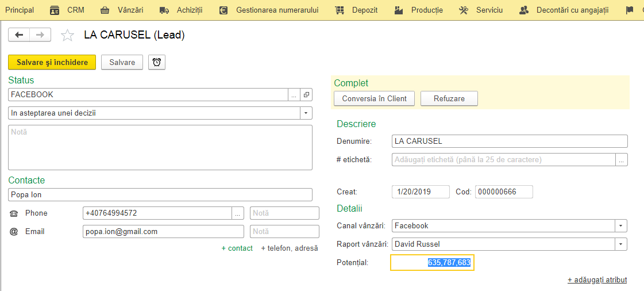Screen dimensions: 644x291
Task: Expand the Raport vânzări dropdown
Action: coord(621,244)
